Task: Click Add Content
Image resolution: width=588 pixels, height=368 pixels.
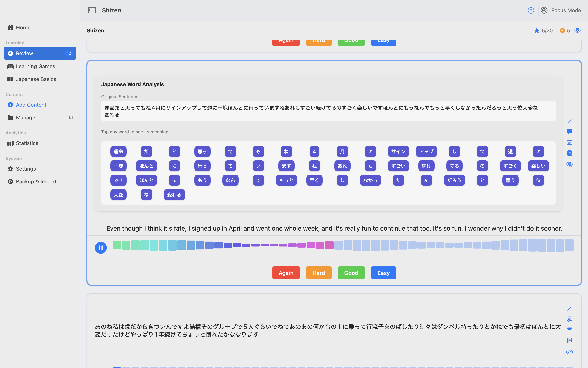Action: [x=40, y=105]
